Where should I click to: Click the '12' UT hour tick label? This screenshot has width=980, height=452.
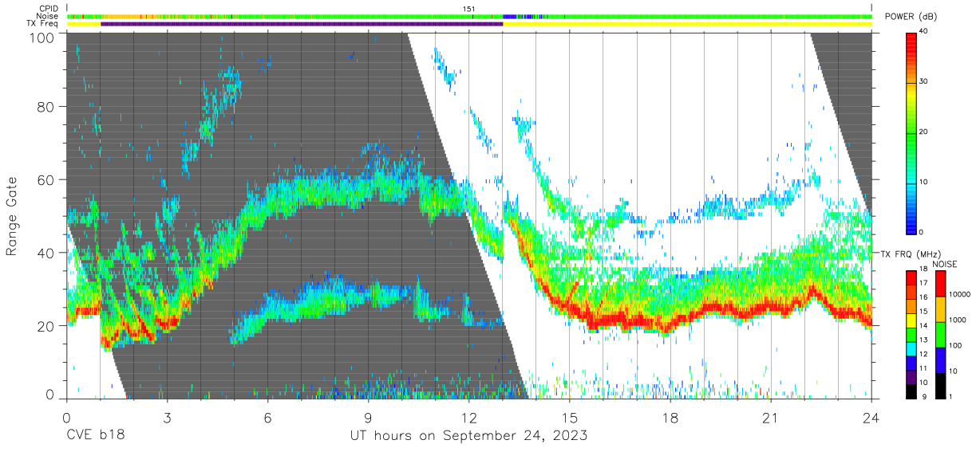click(x=469, y=418)
